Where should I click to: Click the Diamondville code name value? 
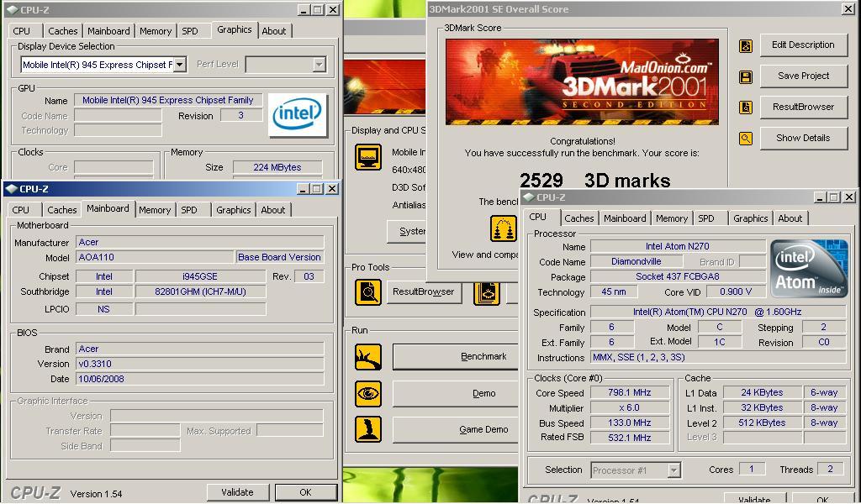[636, 262]
